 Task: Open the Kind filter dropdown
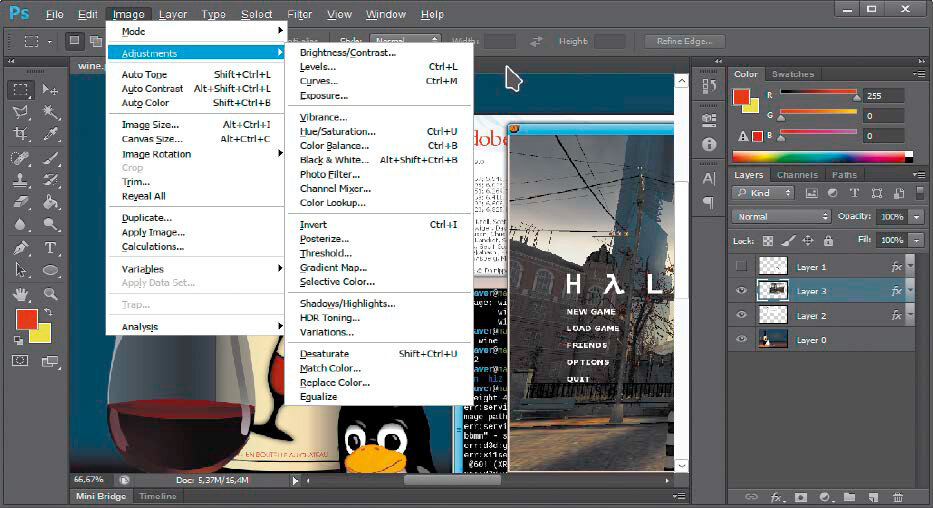pos(763,193)
